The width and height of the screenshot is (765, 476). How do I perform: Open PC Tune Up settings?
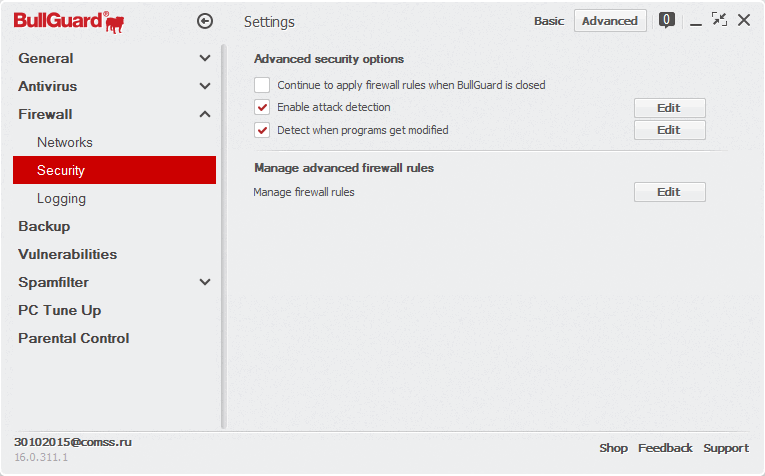click(x=60, y=310)
